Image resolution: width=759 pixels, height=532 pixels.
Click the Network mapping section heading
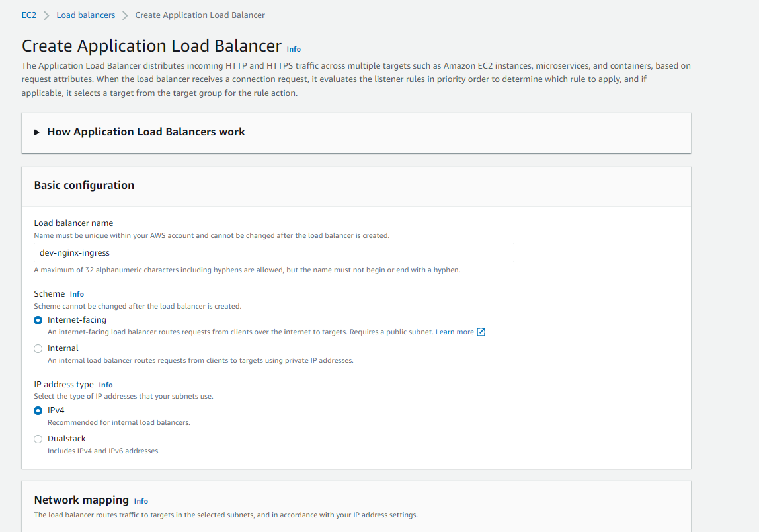[x=81, y=500]
